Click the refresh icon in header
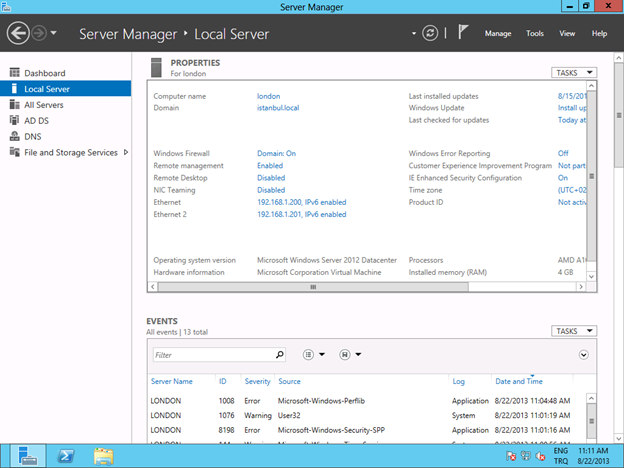This screenshot has height=468, width=624. point(430,33)
